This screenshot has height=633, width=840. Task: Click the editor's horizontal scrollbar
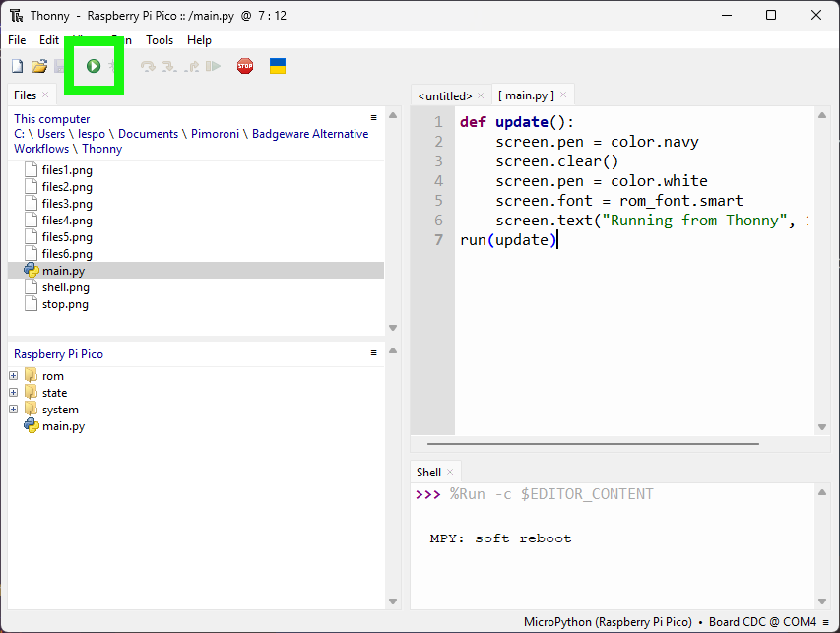click(x=593, y=444)
